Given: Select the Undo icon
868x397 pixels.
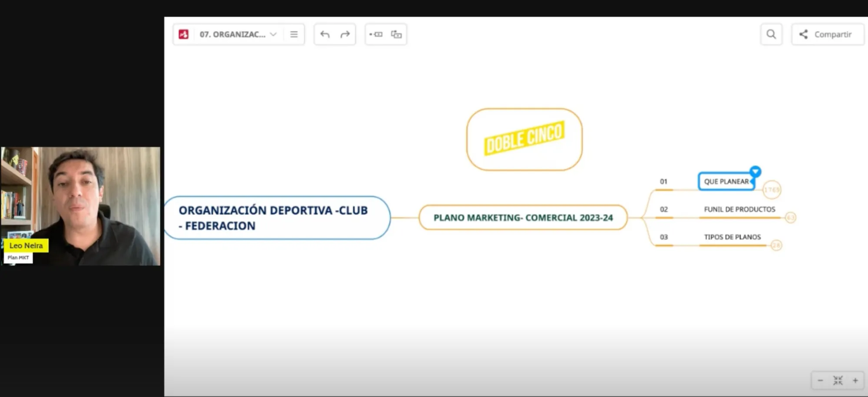Looking at the screenshot, I should point(324,34).
